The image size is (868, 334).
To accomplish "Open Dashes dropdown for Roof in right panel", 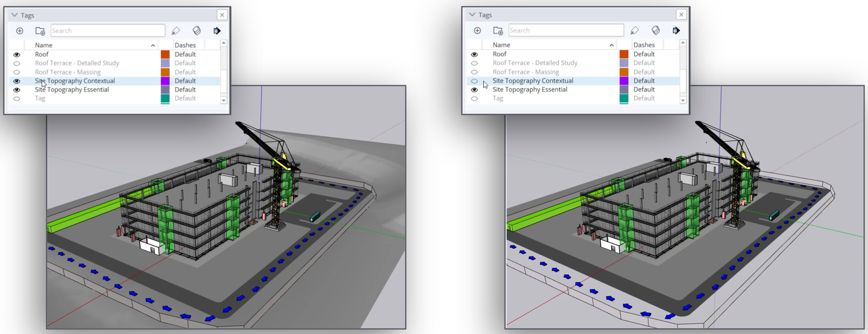I will point(644,54).
